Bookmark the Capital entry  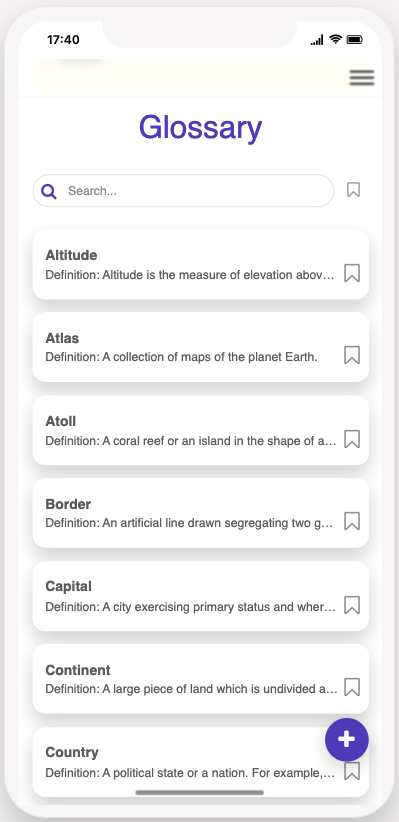click(352, 605)
